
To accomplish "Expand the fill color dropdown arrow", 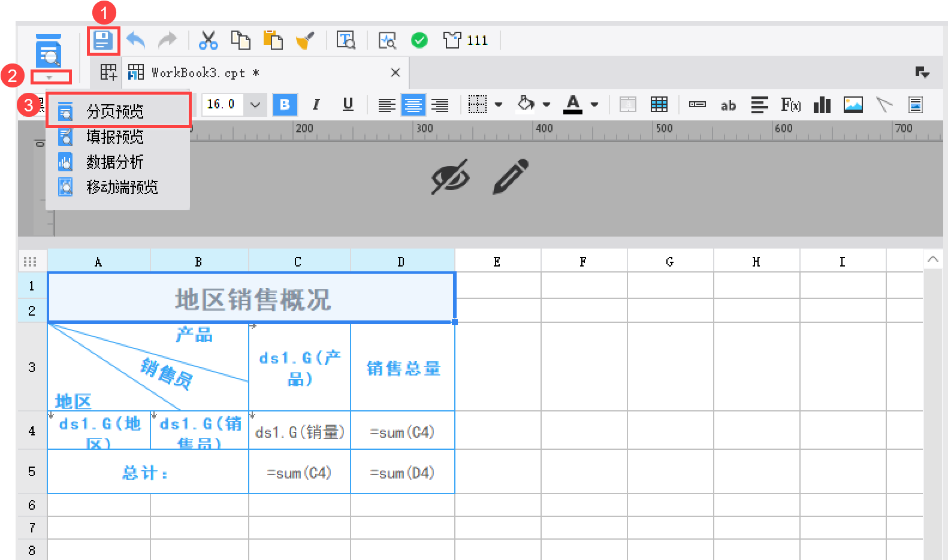I will (546, 105).
